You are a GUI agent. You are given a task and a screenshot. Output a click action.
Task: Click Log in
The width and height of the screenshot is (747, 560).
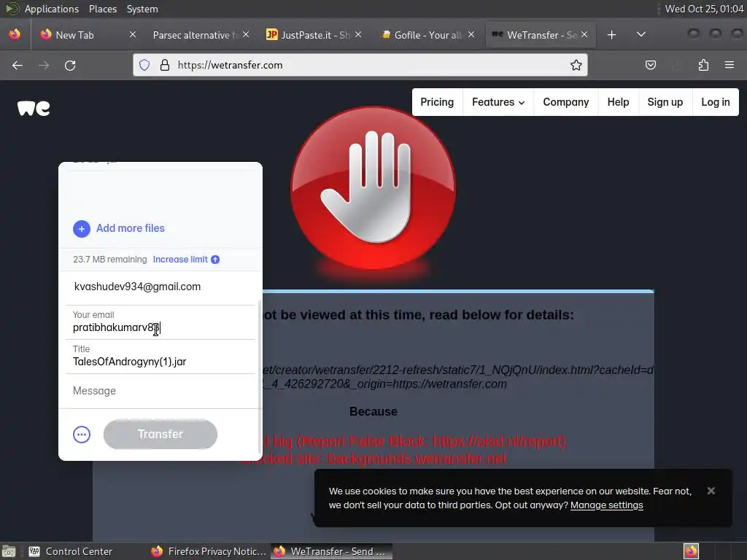[x=716, y=102]
